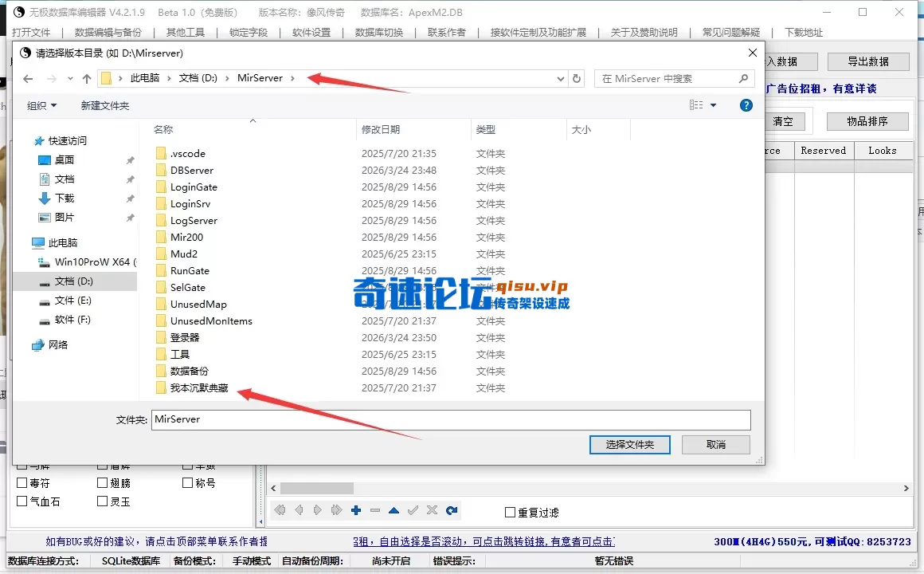Click the confirm checkmark icon in record navigator

pyautogui.click(x=413, y=510)
